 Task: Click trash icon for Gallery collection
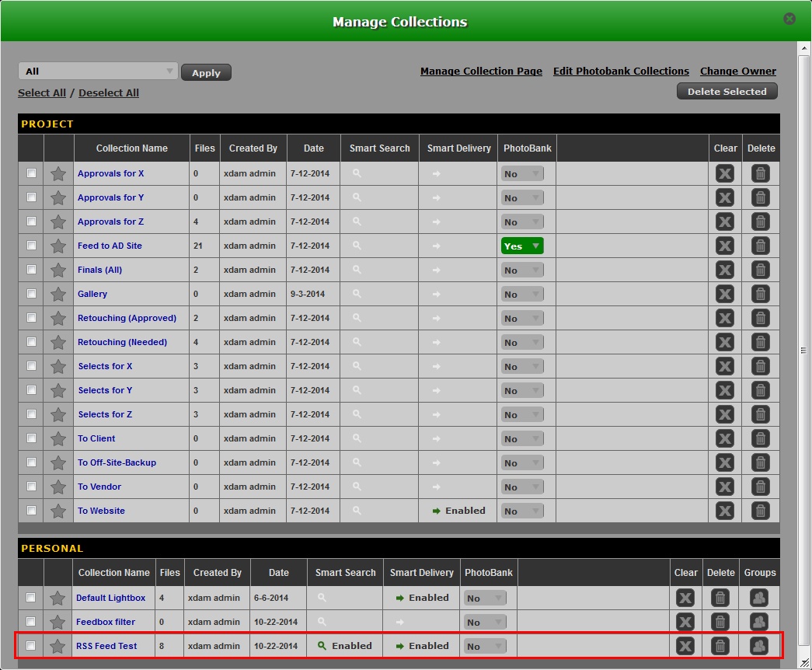(x=761, y=294)
